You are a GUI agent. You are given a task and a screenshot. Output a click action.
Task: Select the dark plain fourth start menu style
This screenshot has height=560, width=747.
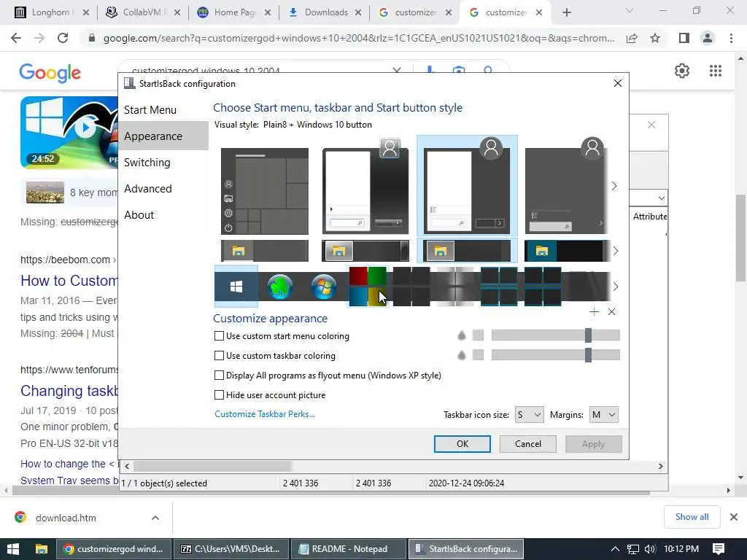(566, 186)
